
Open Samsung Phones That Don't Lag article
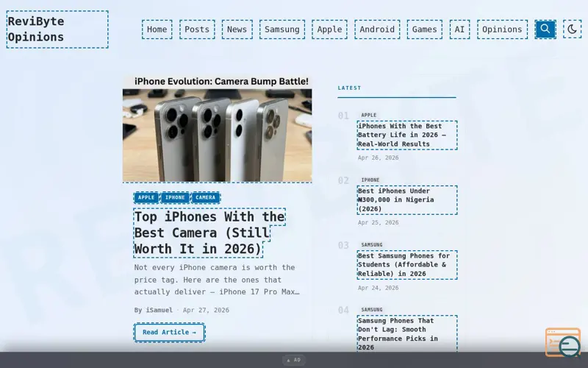click(407, 334)
